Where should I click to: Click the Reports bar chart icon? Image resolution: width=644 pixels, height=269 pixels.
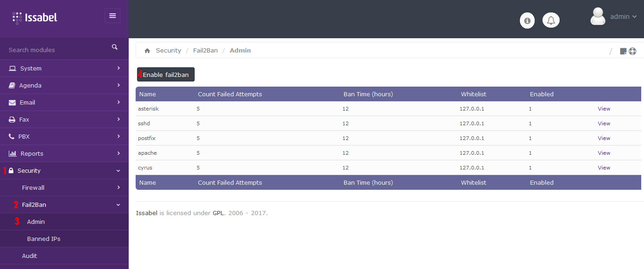click(13, 153)
